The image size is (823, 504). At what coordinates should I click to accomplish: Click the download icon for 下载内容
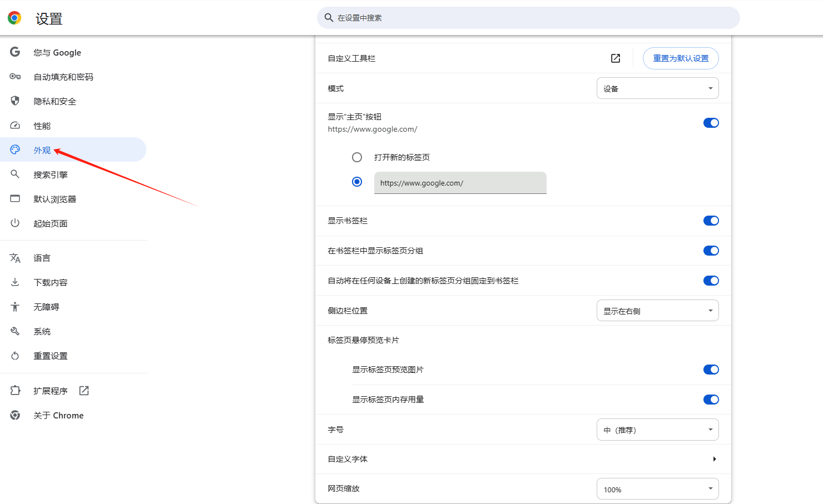pyautogui.click(x=15, y=282)
